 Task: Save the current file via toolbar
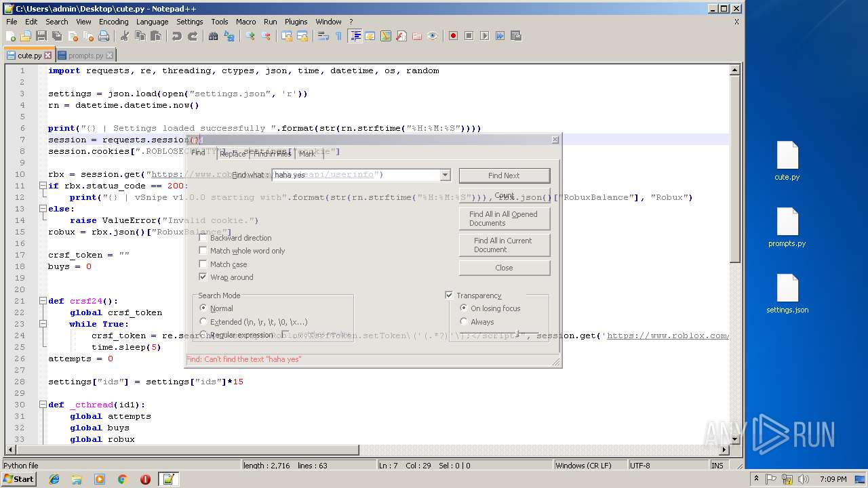coord(41,36)
